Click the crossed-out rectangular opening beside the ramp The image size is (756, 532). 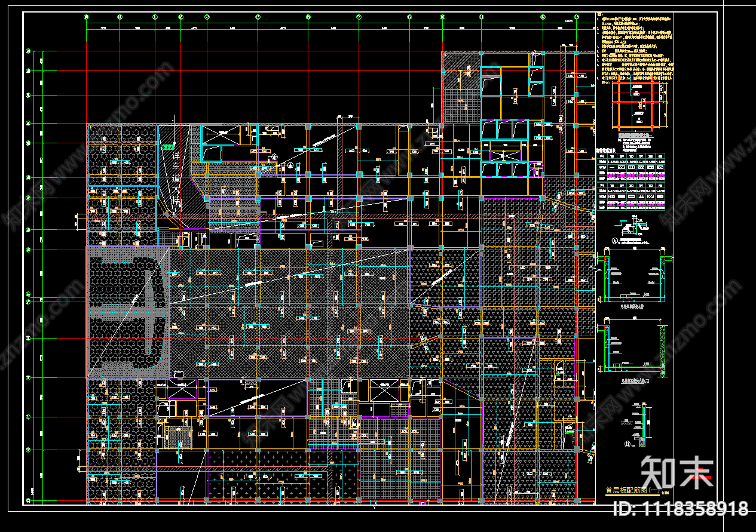pyautogui.click(x=219, y=136)
